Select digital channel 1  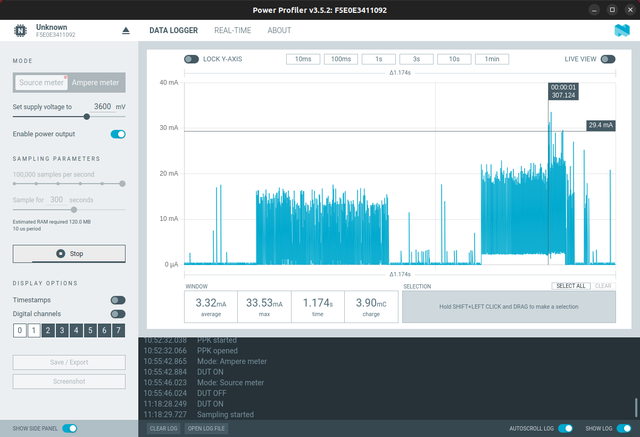click(33, 330)
